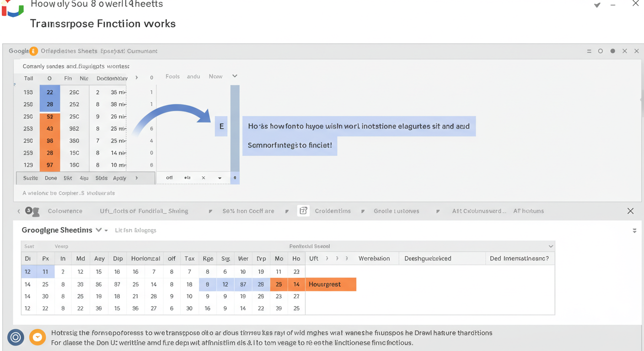Click the Croidentims toolbar item
Screen dimensions: 644x351
click(333, 211)
